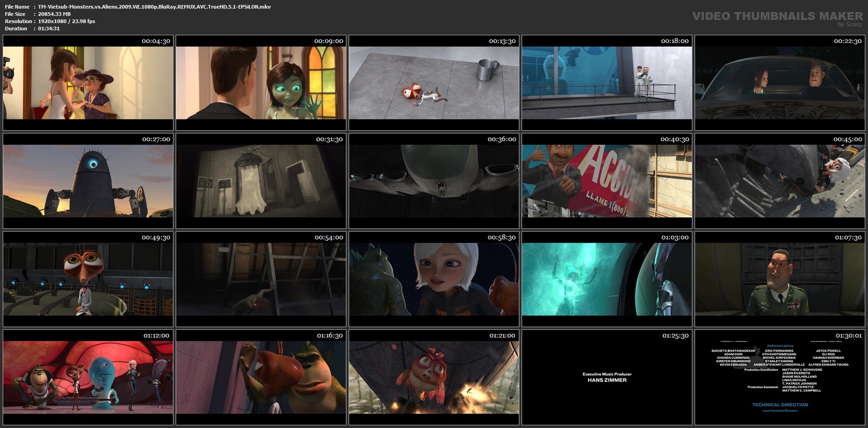
Task: Select the 01:30:01 credits list thumbnail
Action: point(780,377)
